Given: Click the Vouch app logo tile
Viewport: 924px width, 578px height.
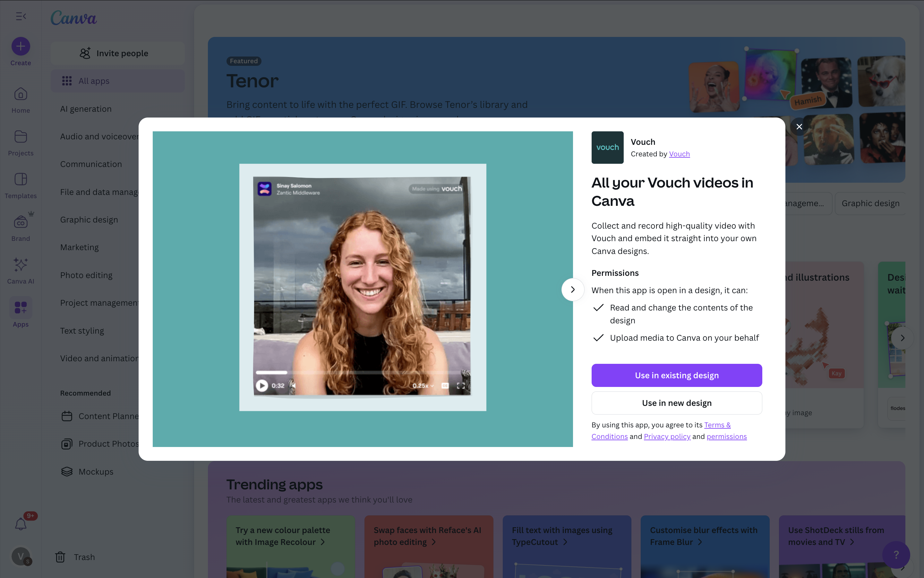Looking at the screenshot, I should [x=607, y=148].
